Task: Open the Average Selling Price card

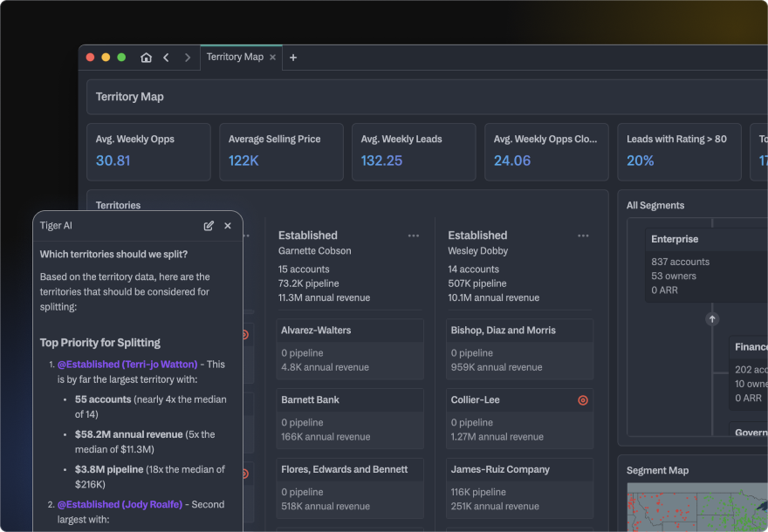Action: (x=281, y=153)
